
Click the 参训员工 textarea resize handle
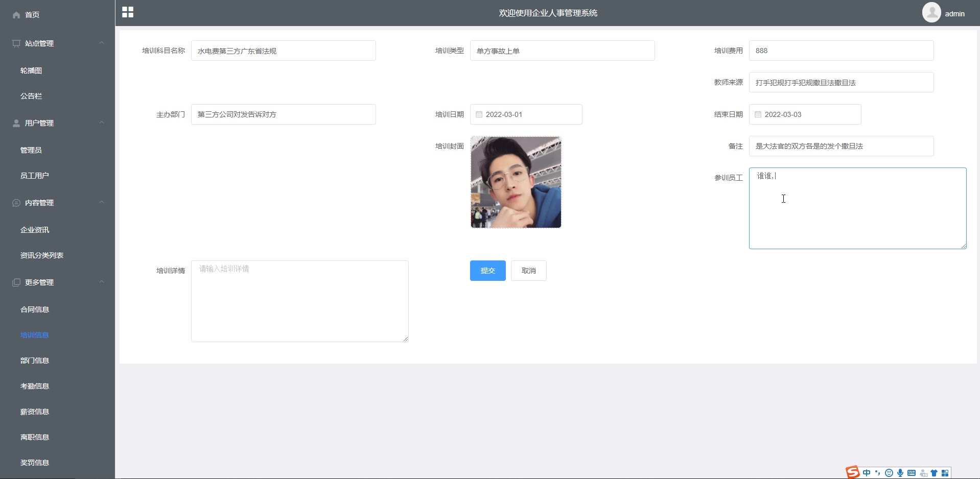964,246
